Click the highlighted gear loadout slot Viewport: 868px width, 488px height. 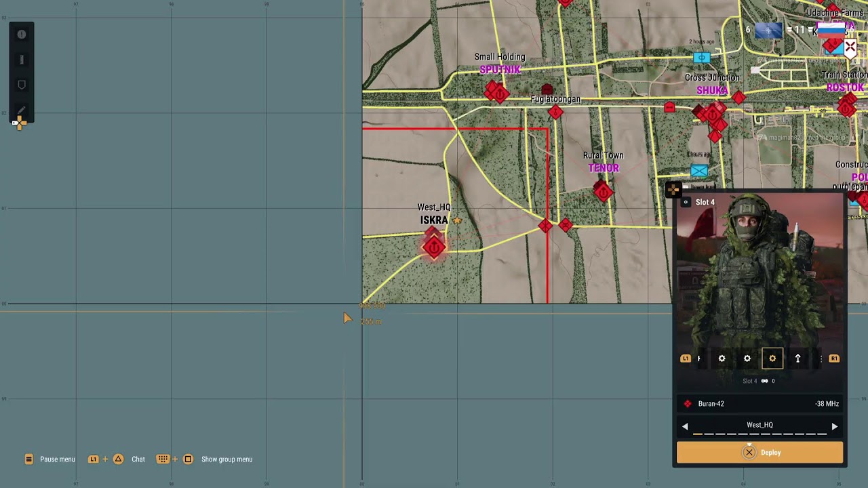click(772, 359)
